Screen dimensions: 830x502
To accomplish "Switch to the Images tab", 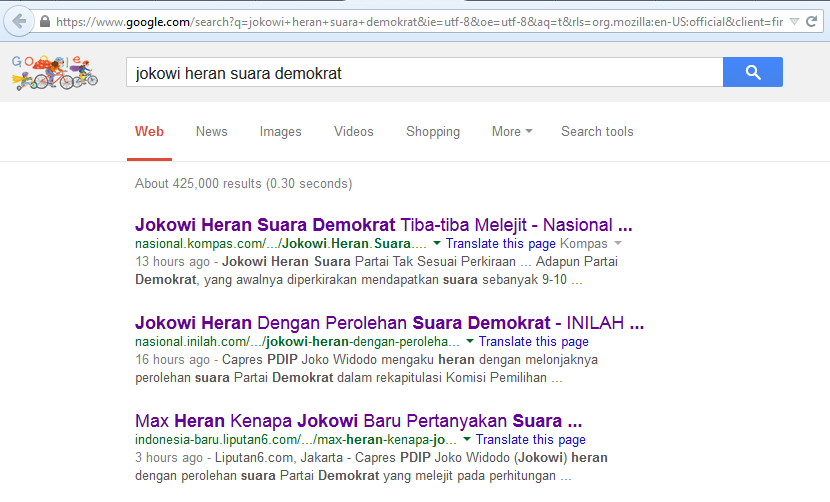I will pos(281,131).
